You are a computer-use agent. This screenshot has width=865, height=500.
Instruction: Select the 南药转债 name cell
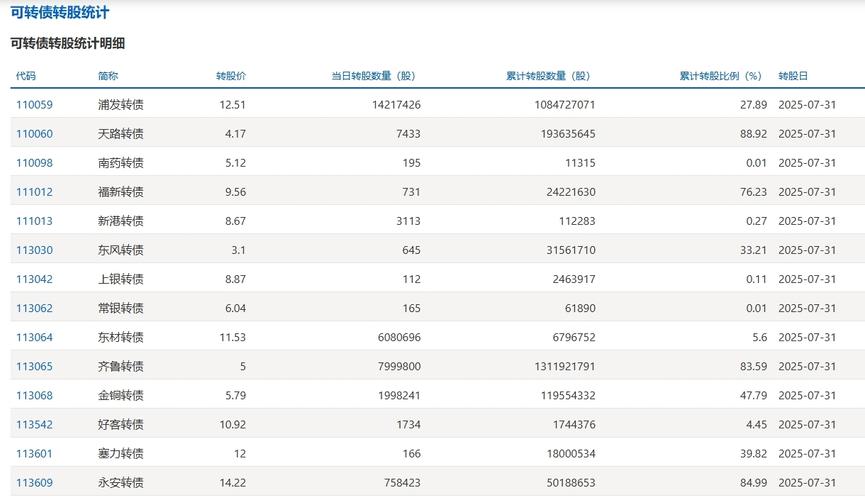tap(121, 163)
